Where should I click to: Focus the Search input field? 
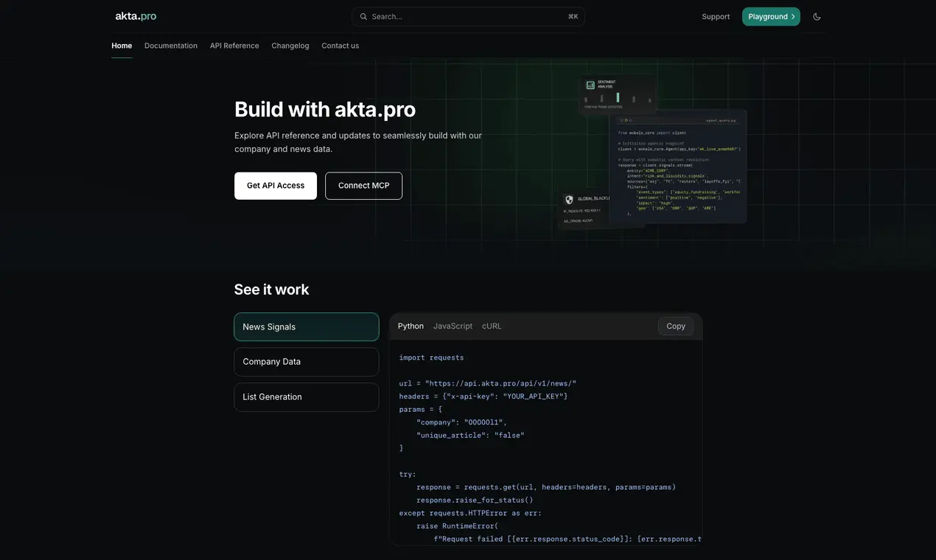(468, 16)
